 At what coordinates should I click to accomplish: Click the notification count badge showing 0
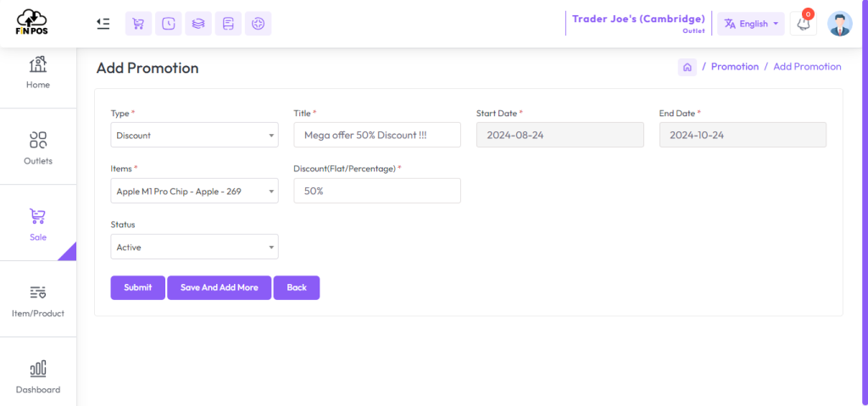pos(808,14)
